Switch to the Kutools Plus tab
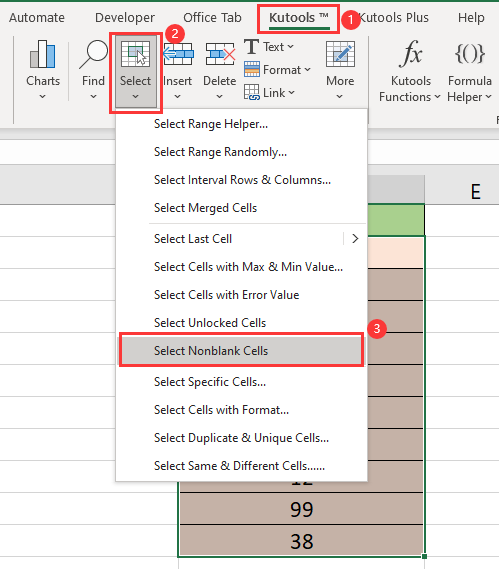Screen dimensions: 499x569 [x=393, y=17]
